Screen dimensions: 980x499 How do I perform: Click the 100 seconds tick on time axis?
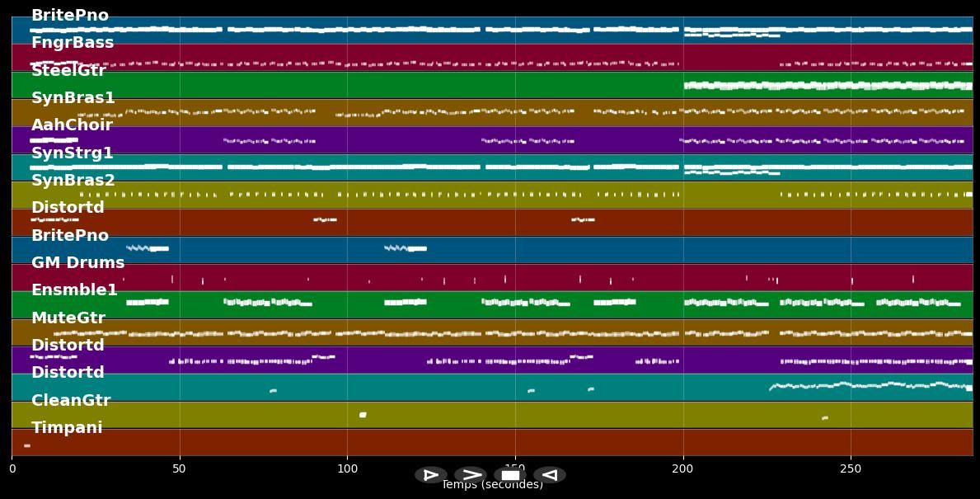347,469
